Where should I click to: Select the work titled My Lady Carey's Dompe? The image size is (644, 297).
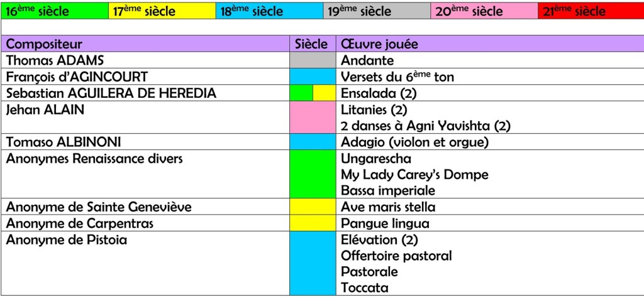click(414, 175)
